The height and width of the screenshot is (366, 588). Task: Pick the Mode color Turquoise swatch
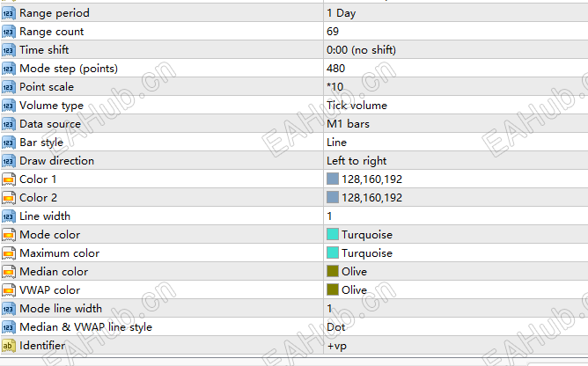(x=333, y=234)
